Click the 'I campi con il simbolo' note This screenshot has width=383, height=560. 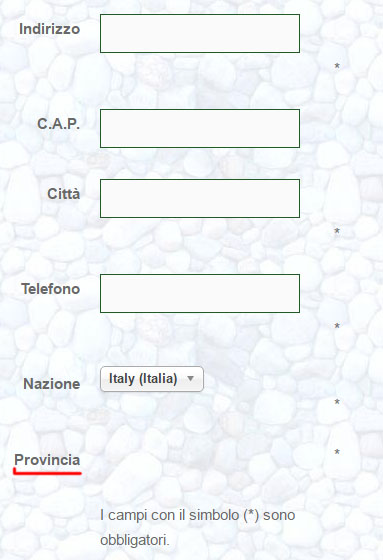pyautogui.click(x=198, y=528)
